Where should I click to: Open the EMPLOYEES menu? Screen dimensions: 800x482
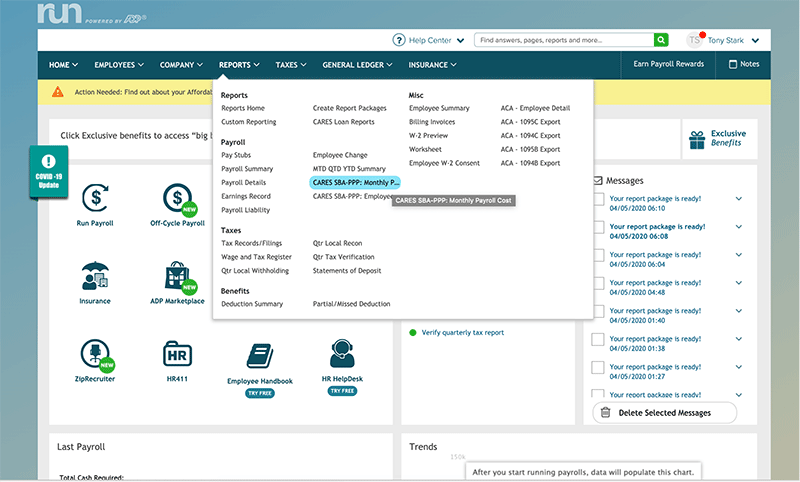[x=119, y=65]
